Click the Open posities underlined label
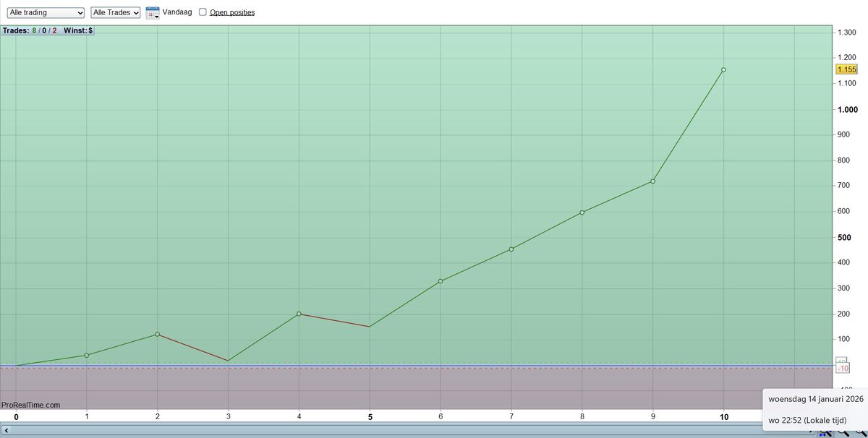 click(x=232, y=12)
